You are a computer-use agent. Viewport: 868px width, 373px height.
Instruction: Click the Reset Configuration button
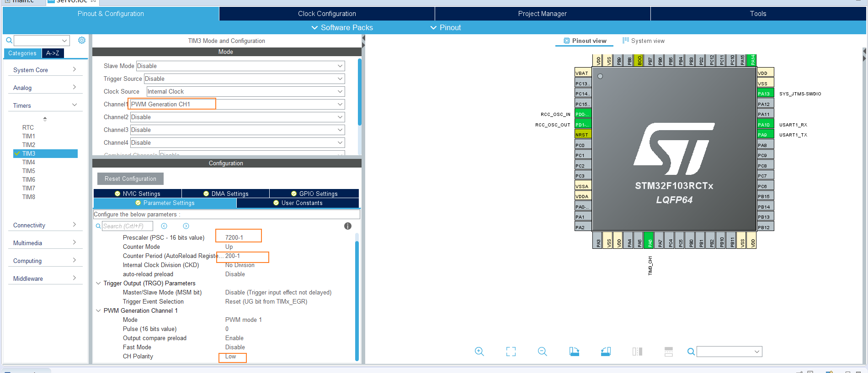(130, 179)
